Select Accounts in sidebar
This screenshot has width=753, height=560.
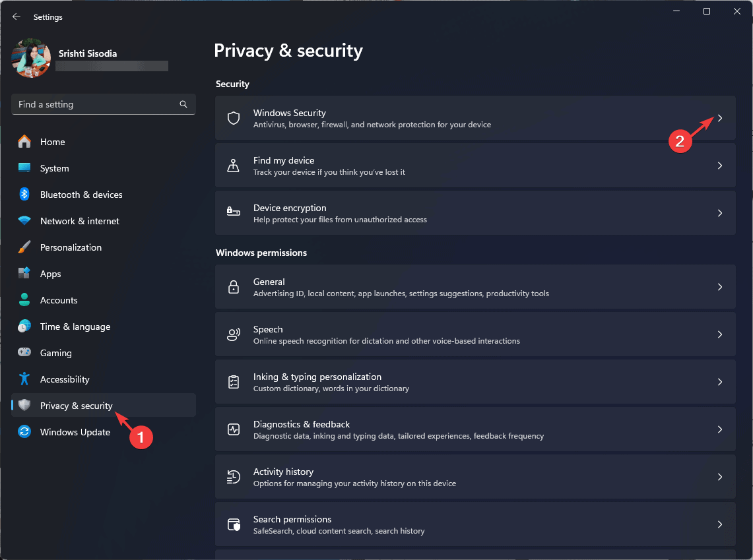coord(103,300)
